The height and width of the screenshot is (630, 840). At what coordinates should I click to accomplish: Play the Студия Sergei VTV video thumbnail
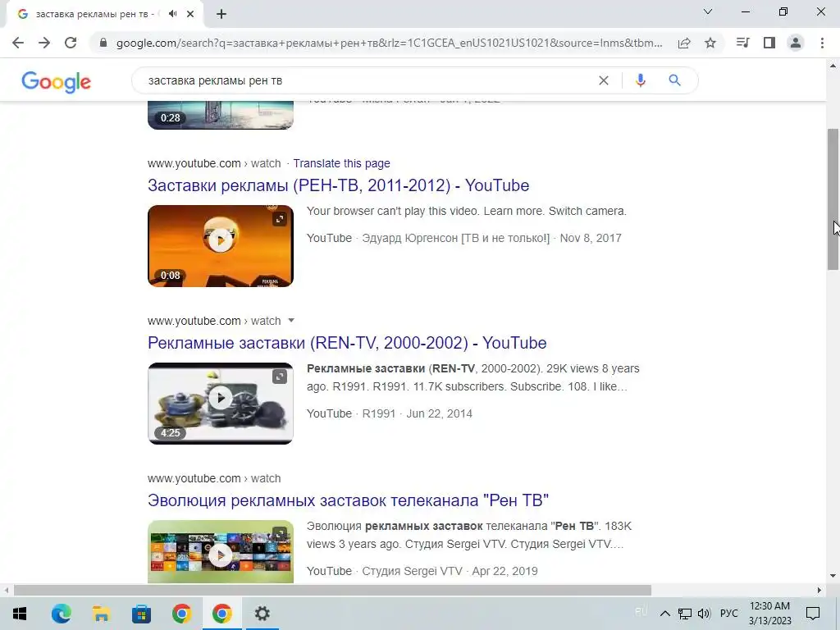220,552
